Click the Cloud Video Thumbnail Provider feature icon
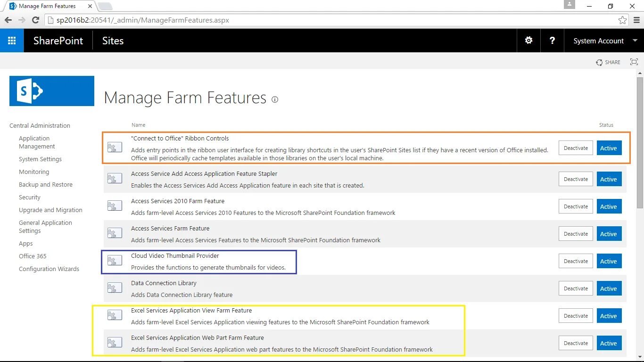Screen dimensions: 644x362 click(115, 261)
